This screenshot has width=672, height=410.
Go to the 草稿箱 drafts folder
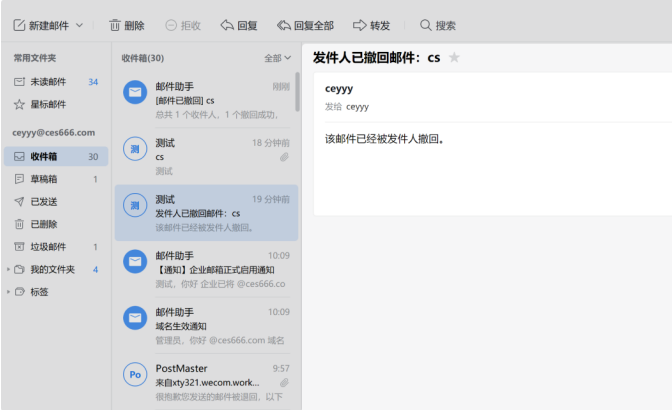click(x=44, y=179)
